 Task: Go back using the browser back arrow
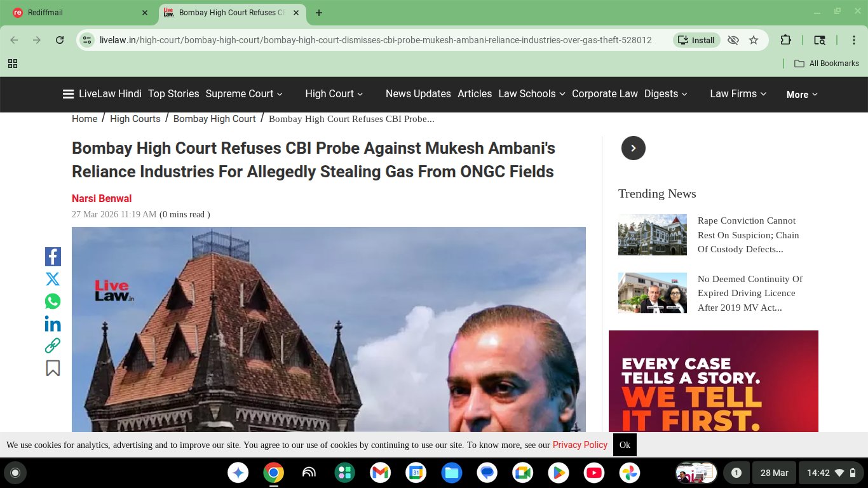15,40
